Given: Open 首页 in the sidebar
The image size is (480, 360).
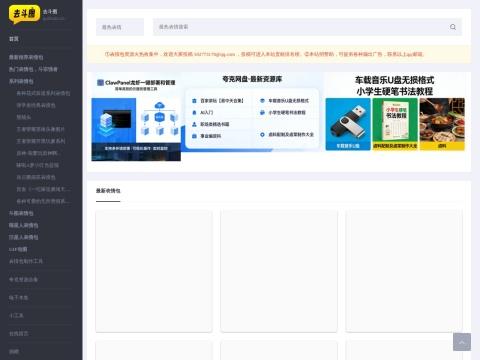Looking at the screenshot, I should 14,39.
